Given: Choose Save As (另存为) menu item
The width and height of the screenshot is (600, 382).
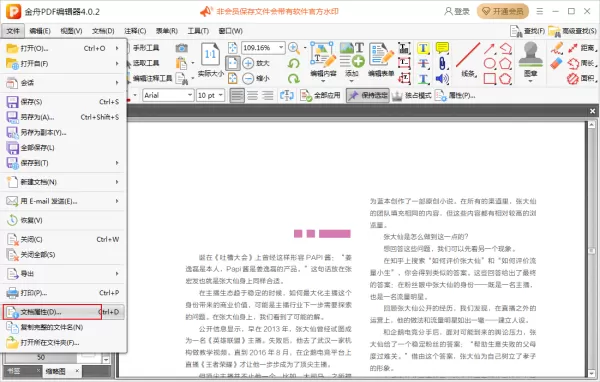Looking at the screenshot, I should tap(64, 117).
